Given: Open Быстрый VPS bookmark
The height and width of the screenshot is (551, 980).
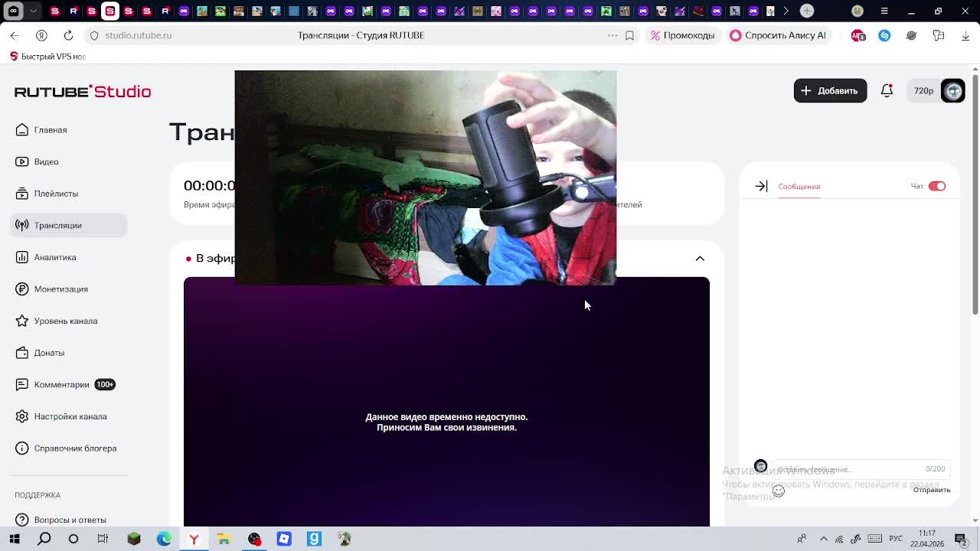Looking at the screenshot, I should (x=48, y=57).
